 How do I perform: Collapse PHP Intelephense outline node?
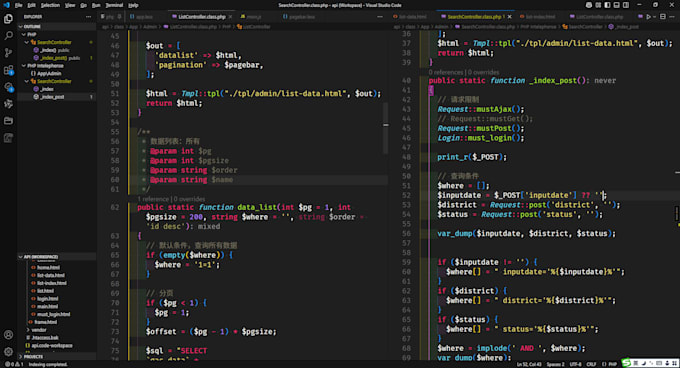(24, 66)
